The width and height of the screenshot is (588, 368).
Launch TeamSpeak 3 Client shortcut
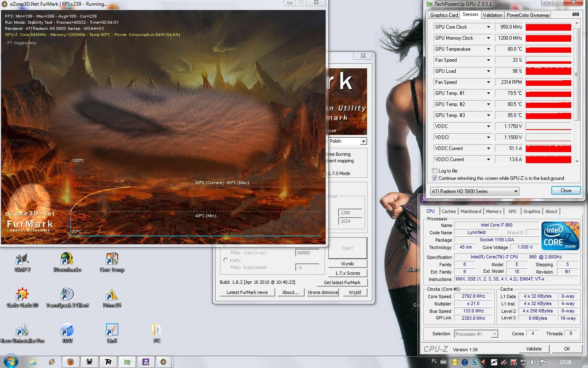click(x=67, y=298)
